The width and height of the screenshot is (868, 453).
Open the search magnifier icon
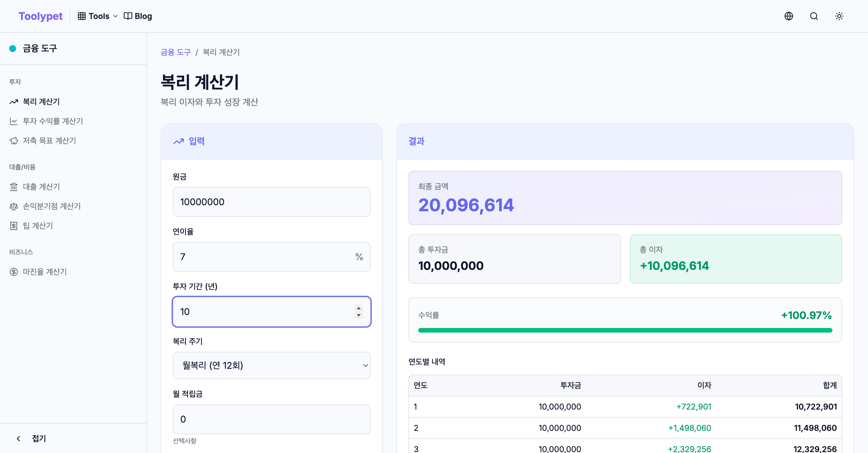(814, 16)
